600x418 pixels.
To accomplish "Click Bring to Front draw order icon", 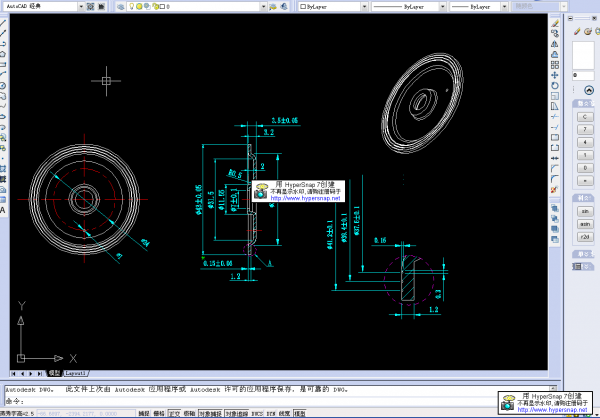I will (555, 208).
